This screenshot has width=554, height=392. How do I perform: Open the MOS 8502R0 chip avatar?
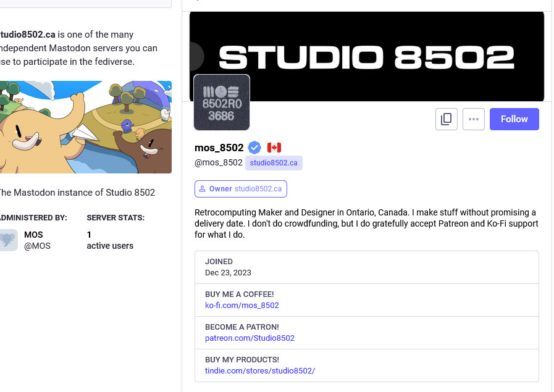(222, 102)
